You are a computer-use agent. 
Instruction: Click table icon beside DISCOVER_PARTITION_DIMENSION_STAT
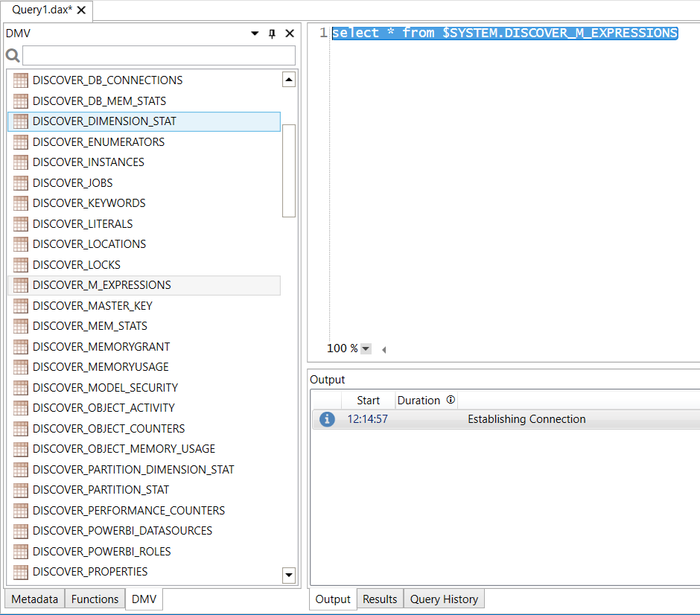pos(21,470)
